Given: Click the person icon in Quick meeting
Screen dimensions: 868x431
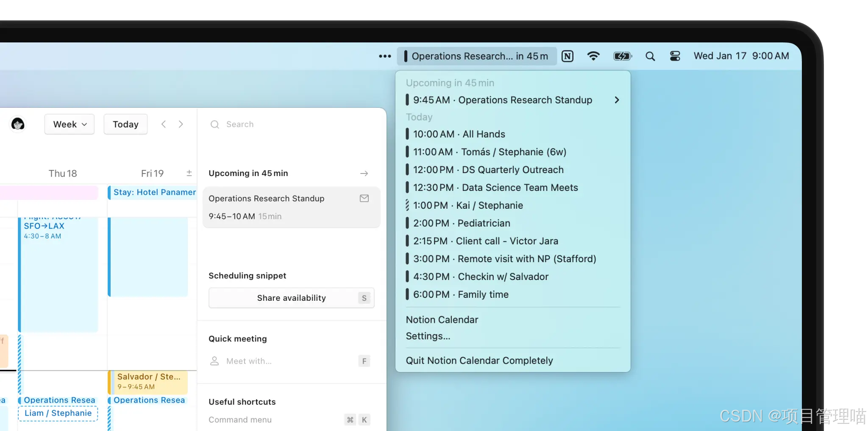Looking at the screenshot, I should pyautogui.click(x=214, y=361).
